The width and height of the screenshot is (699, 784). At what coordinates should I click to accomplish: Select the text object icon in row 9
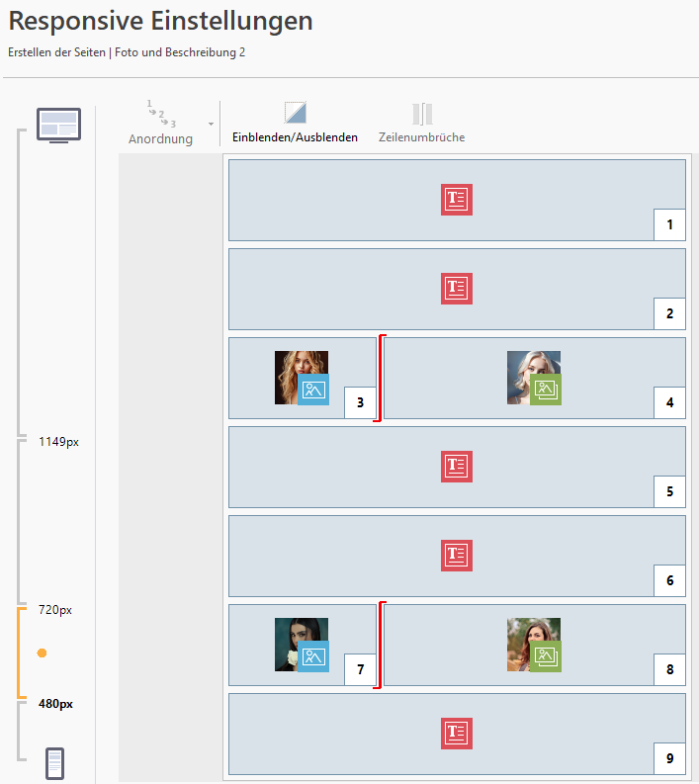click(456, 733)
